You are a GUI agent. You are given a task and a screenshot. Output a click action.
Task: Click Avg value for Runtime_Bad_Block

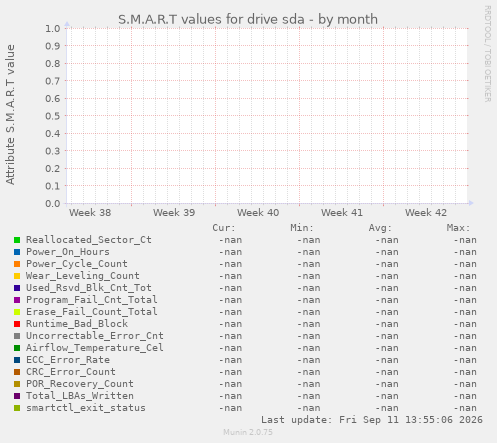click(387, 324)
